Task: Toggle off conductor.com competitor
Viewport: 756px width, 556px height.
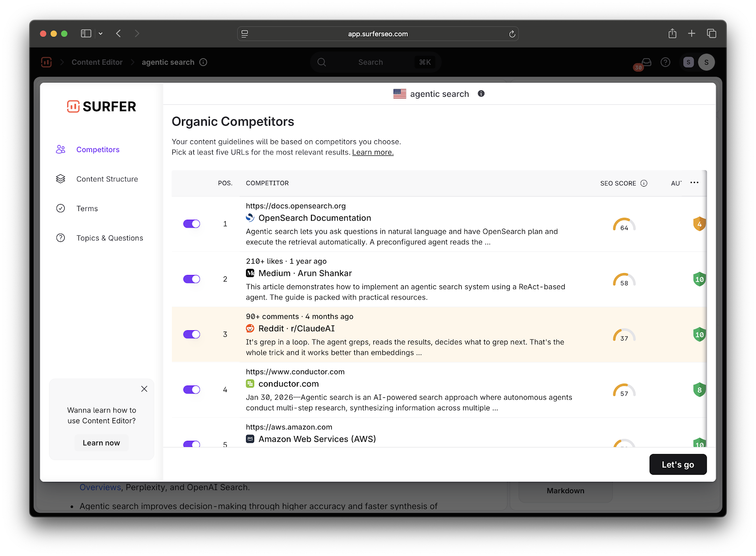Action: pyautogui.click(x=192, y=390)
